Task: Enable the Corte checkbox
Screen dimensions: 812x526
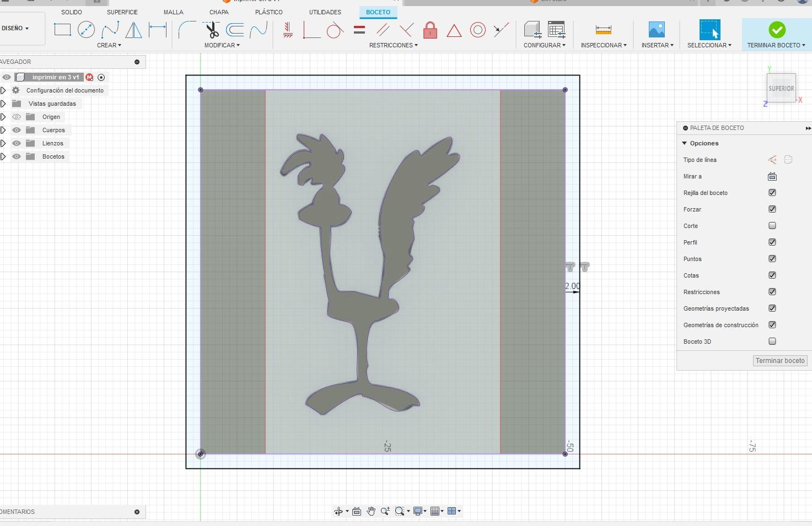Action: pyautogui.click(x=772, y=226)
